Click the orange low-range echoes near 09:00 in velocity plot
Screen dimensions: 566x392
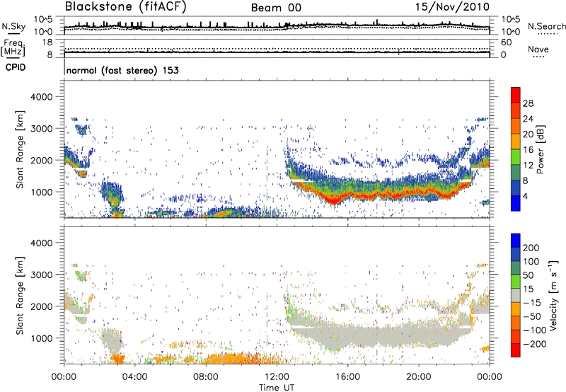tap(224, 359)
